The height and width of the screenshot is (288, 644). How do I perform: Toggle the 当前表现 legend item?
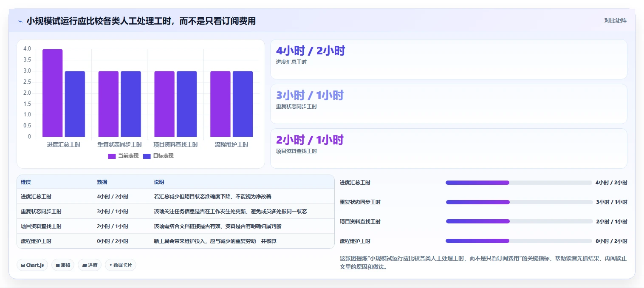pos(123,156)
